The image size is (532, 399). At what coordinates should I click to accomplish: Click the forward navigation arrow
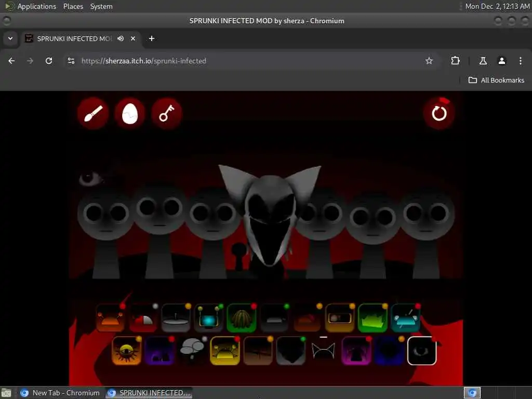click(x=30, y=61)
